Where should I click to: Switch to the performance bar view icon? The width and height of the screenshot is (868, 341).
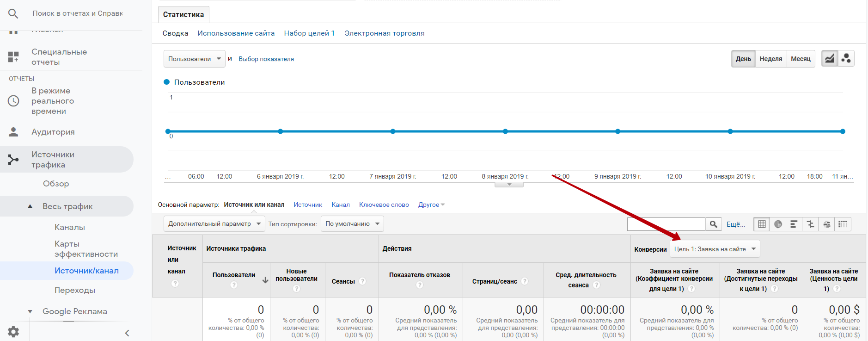794,224
